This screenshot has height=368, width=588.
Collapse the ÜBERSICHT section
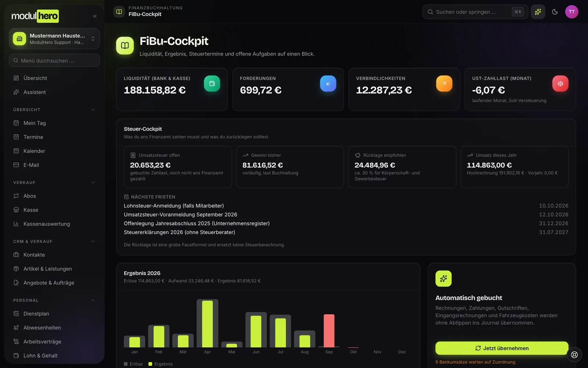coord(54,110)
